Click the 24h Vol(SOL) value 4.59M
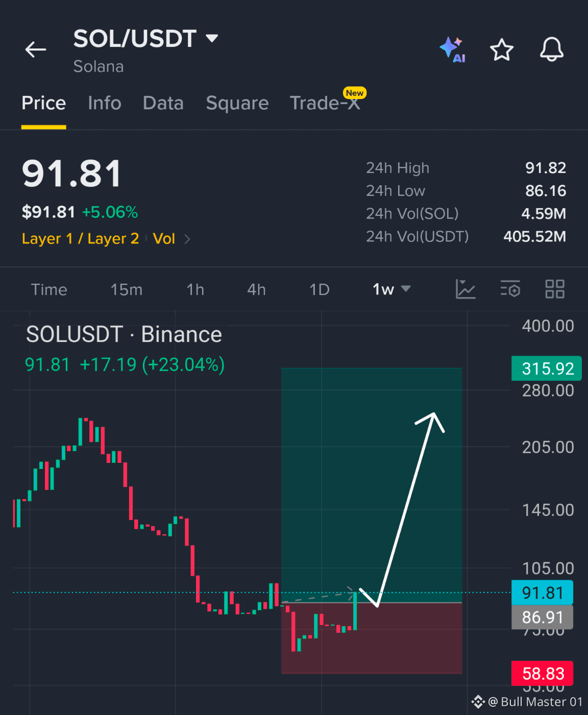Screen dimensions: 588x715 544,213
